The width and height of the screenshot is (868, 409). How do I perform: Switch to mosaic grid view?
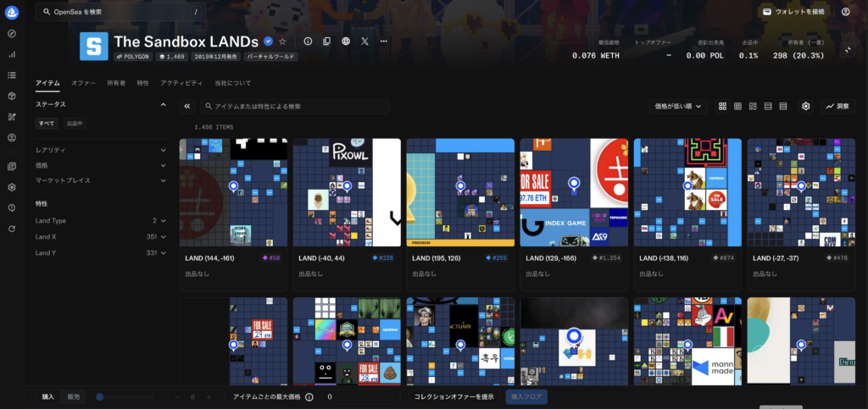pyautogui.click(x=753, y=106)
